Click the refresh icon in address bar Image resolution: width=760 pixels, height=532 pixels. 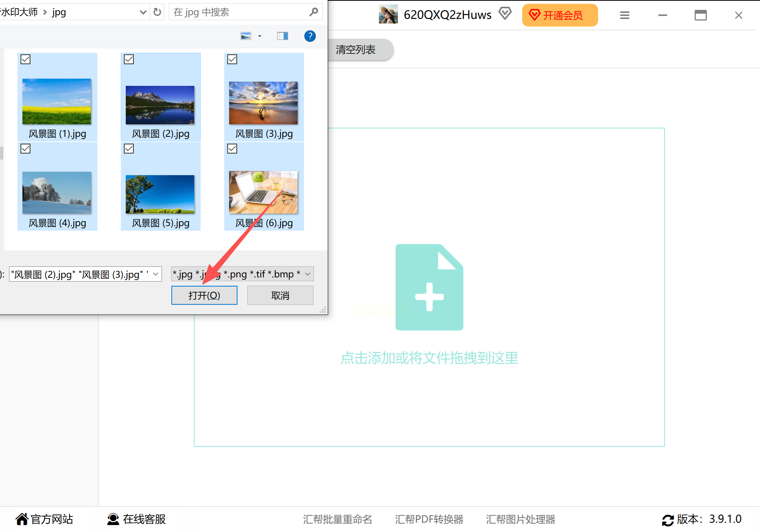tap(157, 12)
